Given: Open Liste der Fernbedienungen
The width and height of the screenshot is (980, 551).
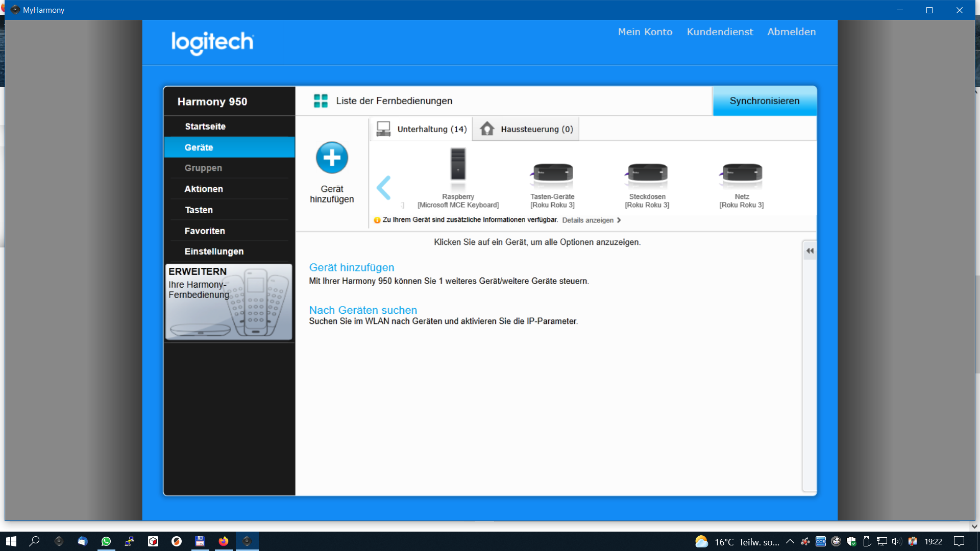Looking at the screenshot, I should pos(394,101).
